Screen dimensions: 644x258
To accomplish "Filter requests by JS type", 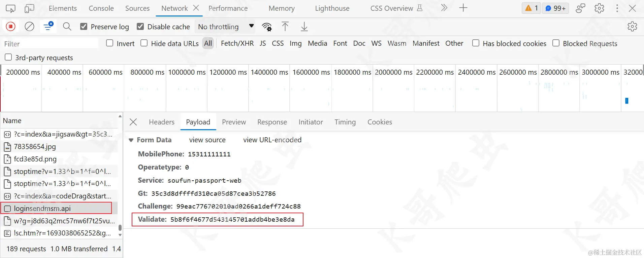I will tap(263, 43).
